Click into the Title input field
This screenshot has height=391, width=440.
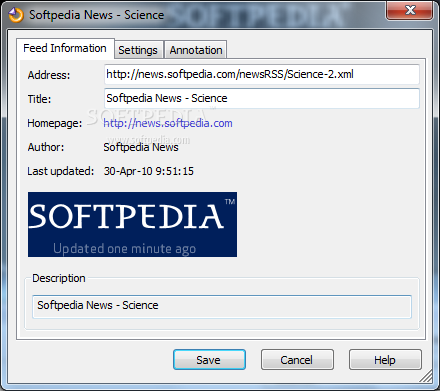(x=262, y=98)
